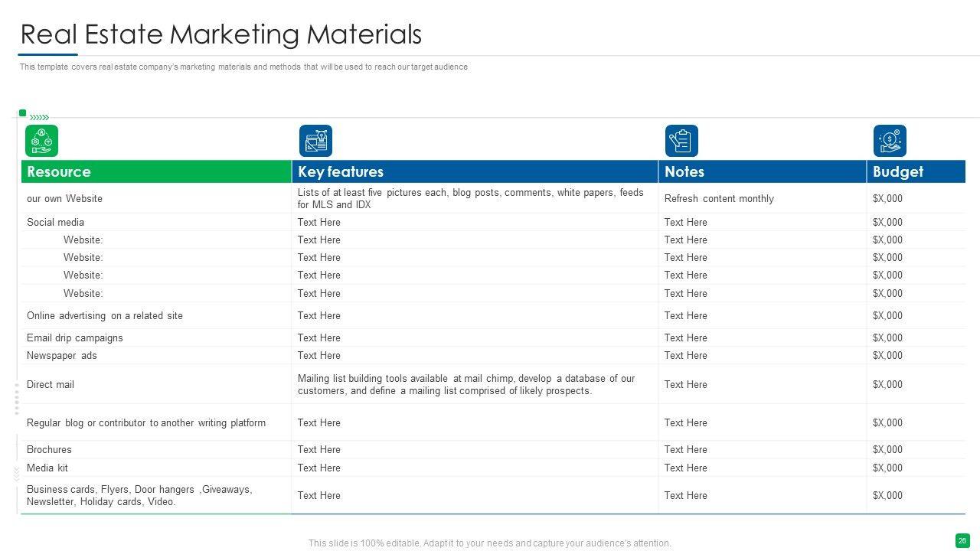Select the Key features column header

click(x=341, y=171)
